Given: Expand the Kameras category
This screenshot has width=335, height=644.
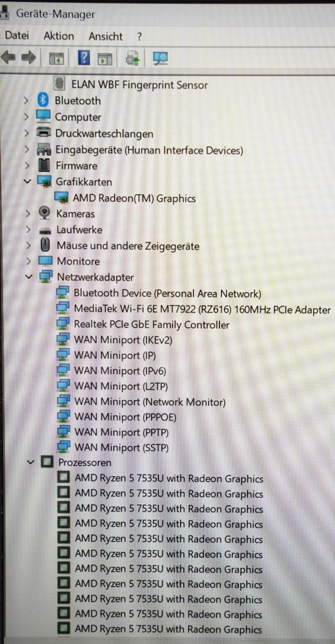Looking at the screenshot, I should click(28, 213).
